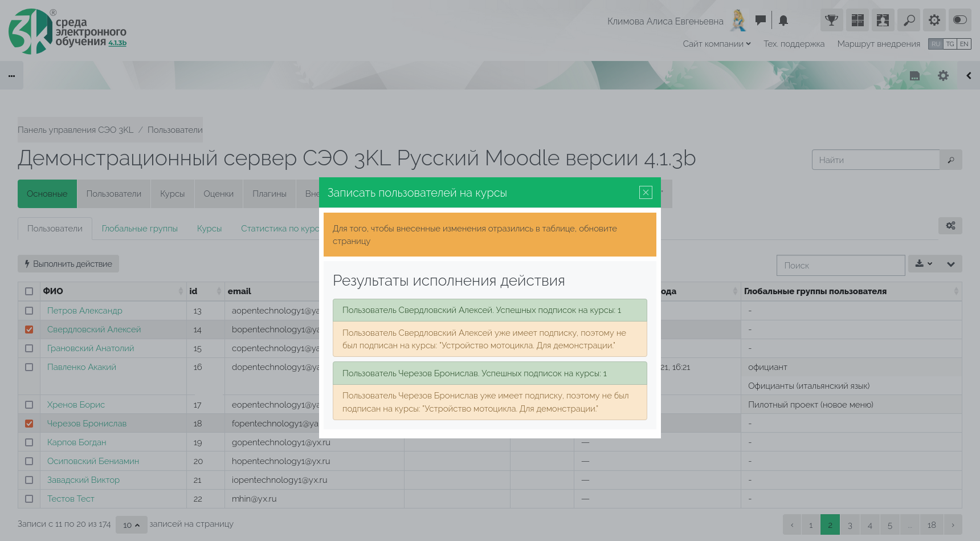Open the Глобальные группы tab
This screenshot has width=980, height=541.
click(140, 229)
